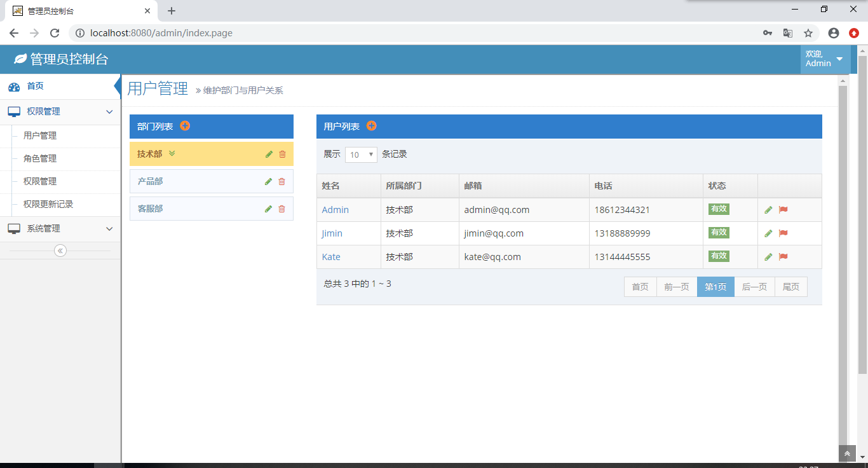Screen dimensions: 868x468
Task: Click the add user plus icon
Action: (x=372, y=126)
